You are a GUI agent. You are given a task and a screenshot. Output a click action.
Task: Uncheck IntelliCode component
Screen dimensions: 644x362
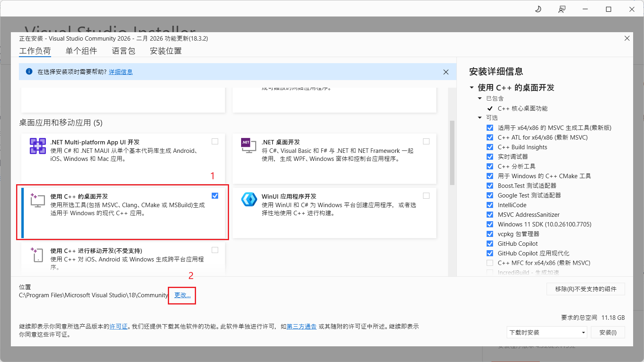(x=490, y=205)
